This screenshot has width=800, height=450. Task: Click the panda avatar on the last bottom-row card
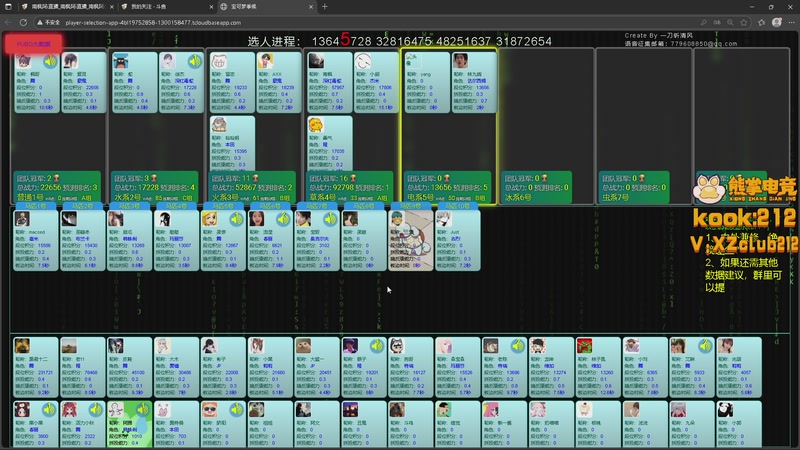tap(725, 410)
